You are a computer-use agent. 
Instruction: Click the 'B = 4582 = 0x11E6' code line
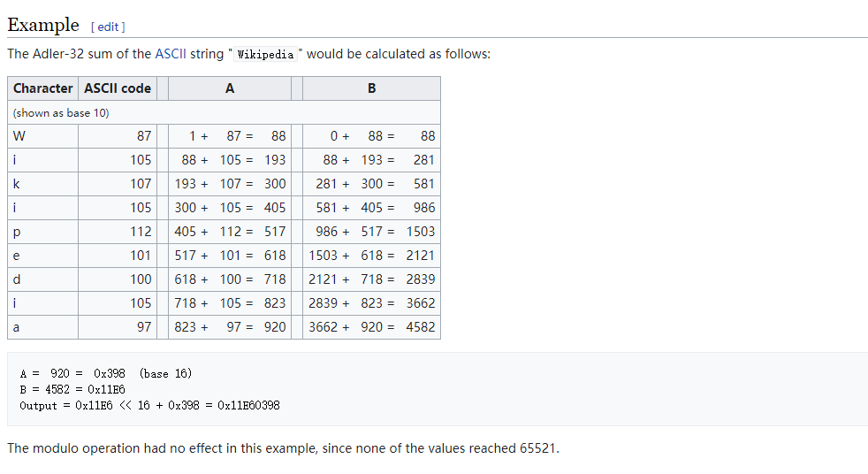pyautogui.click(x=72, y=389)
